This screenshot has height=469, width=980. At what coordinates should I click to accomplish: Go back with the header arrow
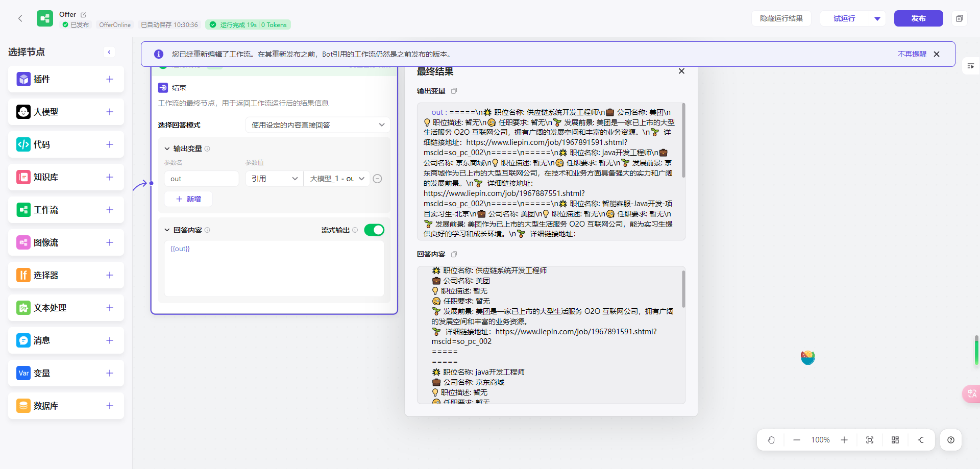(x=20, y=18)
